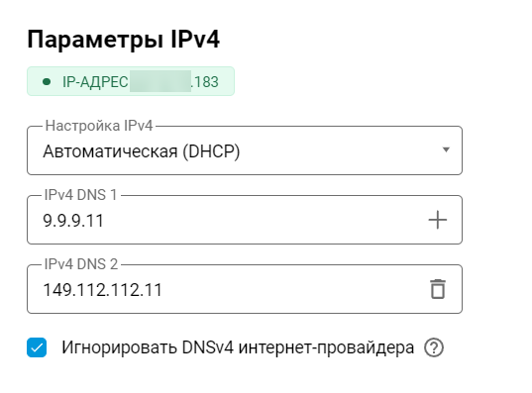Open the Настройка IPv4 dropdown arrow
The image size is (532, 393).
(446, 149)
